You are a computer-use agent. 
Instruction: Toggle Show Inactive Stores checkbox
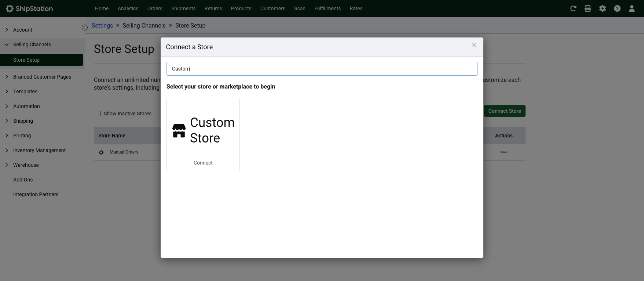coord(98,114)
